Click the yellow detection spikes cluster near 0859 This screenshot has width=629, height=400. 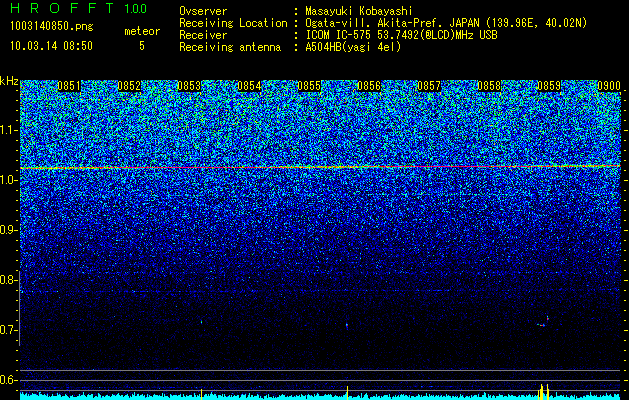543,392
